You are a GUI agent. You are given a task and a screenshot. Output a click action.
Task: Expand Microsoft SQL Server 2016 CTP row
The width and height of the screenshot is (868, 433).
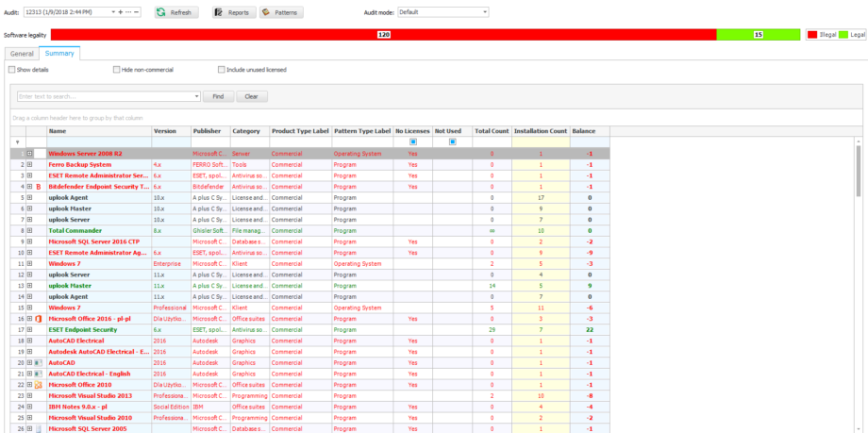click(x=30, y=241)
